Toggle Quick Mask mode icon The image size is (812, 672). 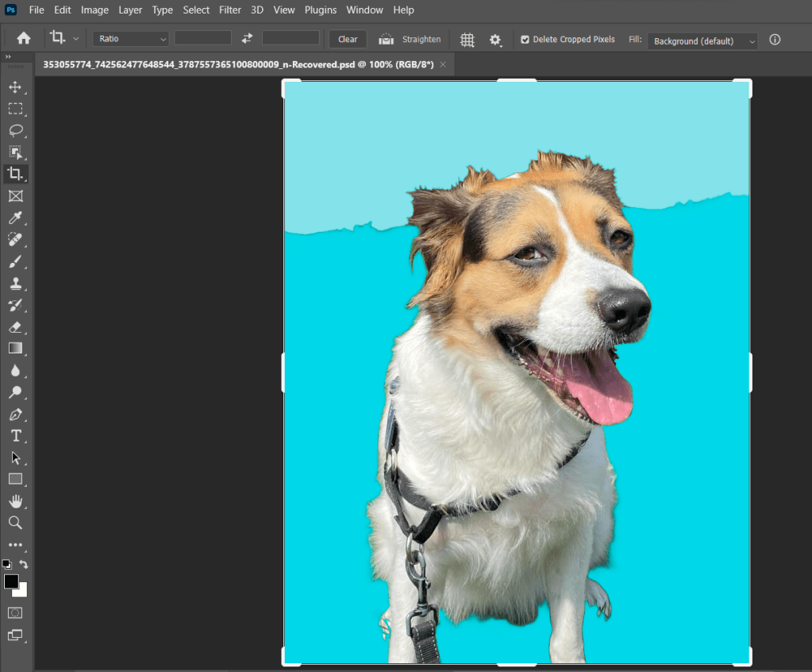pos(15,612)
